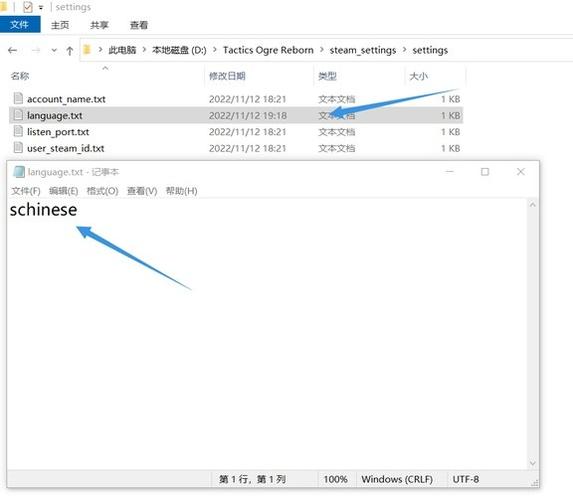Click the Back navigation arrow

point(12,50)
